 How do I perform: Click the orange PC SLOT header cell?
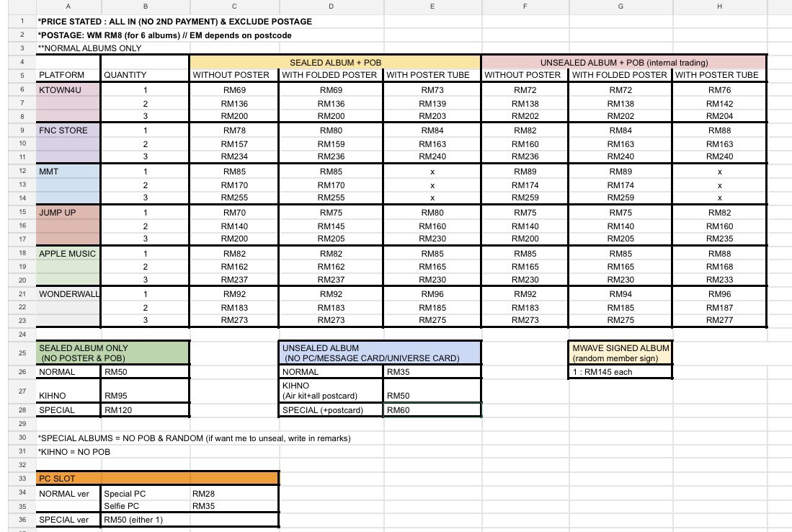pyautogui.click(x=158, y=479)
